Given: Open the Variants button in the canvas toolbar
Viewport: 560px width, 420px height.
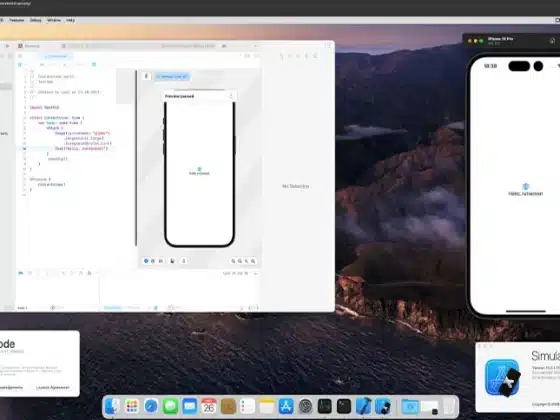Looking at the screenshot, I should (161, 261).
